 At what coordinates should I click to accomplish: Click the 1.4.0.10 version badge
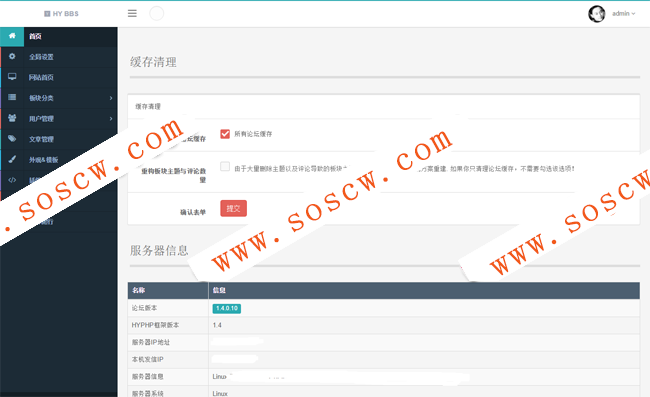(x=227, y=308)
